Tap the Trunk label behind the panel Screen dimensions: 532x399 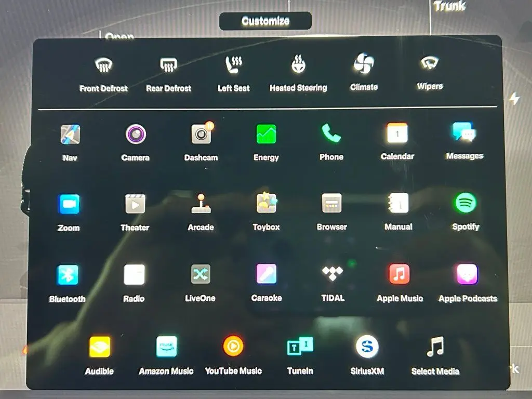[x=449, y=5]
